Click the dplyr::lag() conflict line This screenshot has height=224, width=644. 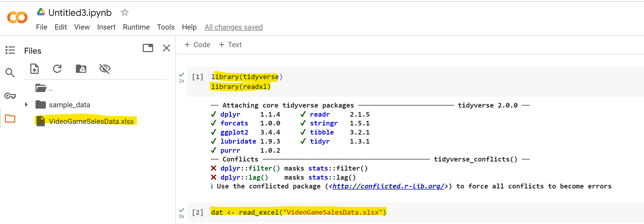(283, 177)
